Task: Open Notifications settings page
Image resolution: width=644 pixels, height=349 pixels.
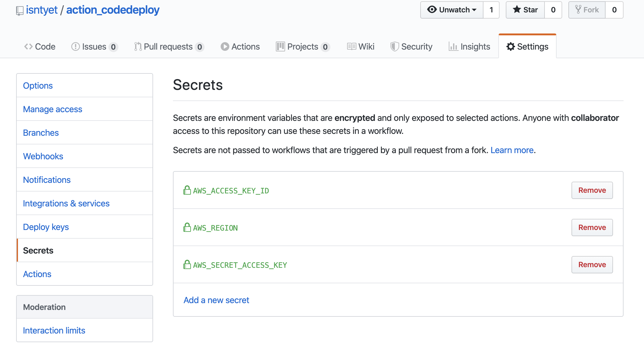Action: click(x=85, y=180)
